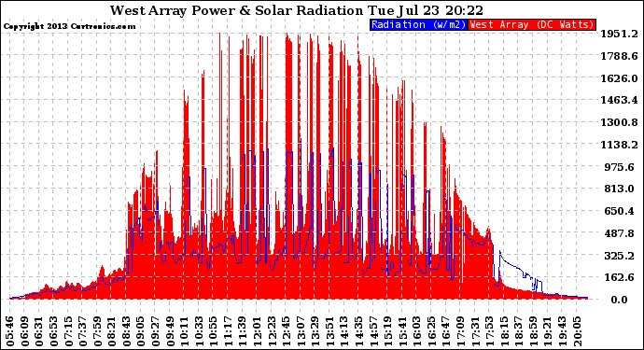644x350 pixels.
Task: Click the 05:46 time label
Action: point(10,331)
